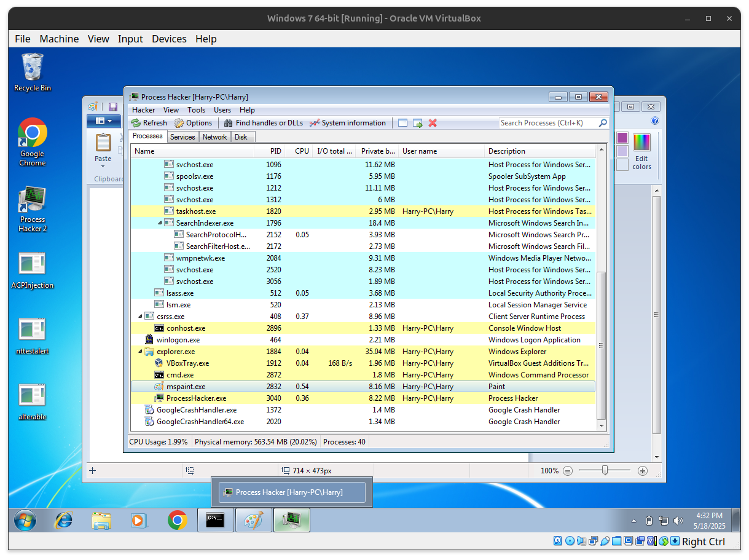749x560 pixels.
Task: Open the Tools menu in Process Hacker
Action: pyautogui.click(x=197, y=110)
